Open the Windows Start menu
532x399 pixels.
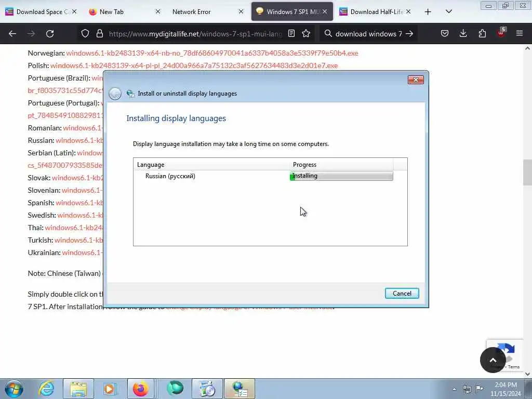pyautogui.click(x=14, y=389)
